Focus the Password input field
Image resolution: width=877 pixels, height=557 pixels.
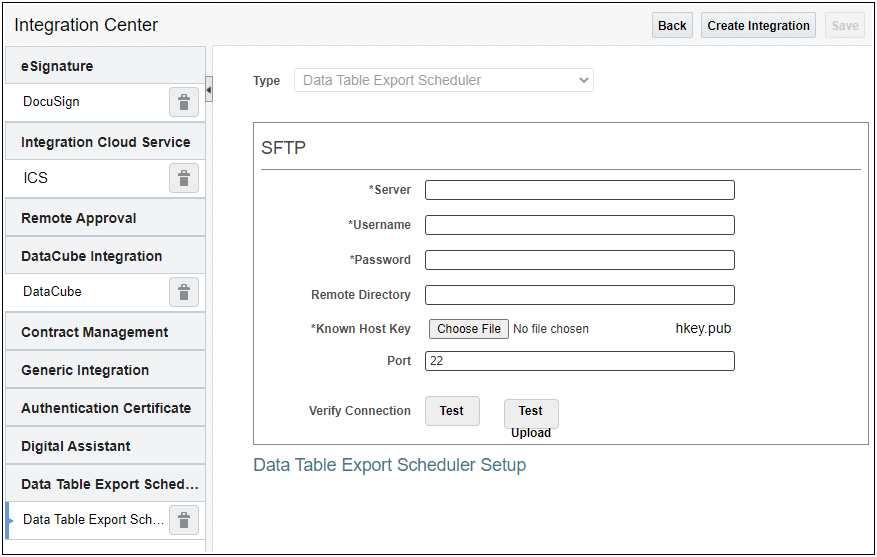point(579,259)
